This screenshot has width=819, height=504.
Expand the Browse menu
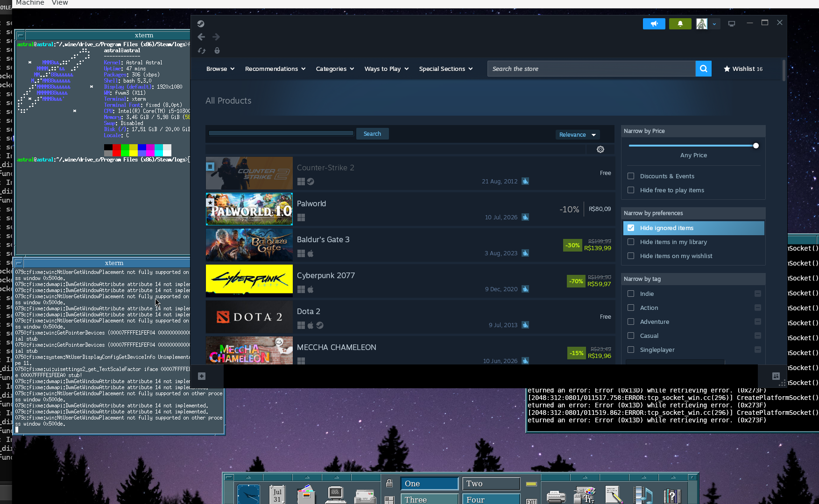(220, 69)
